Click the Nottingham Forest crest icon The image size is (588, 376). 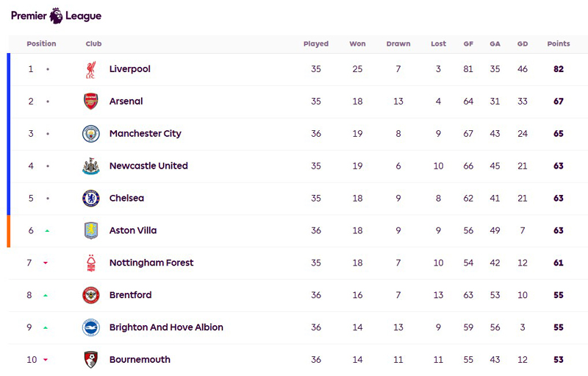pyautogui.click(x=90, y=263)
